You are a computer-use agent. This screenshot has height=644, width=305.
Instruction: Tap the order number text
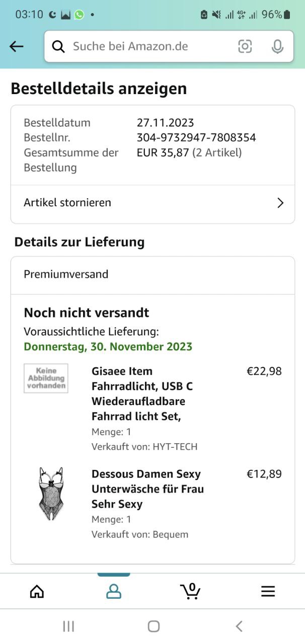[196, 137]
